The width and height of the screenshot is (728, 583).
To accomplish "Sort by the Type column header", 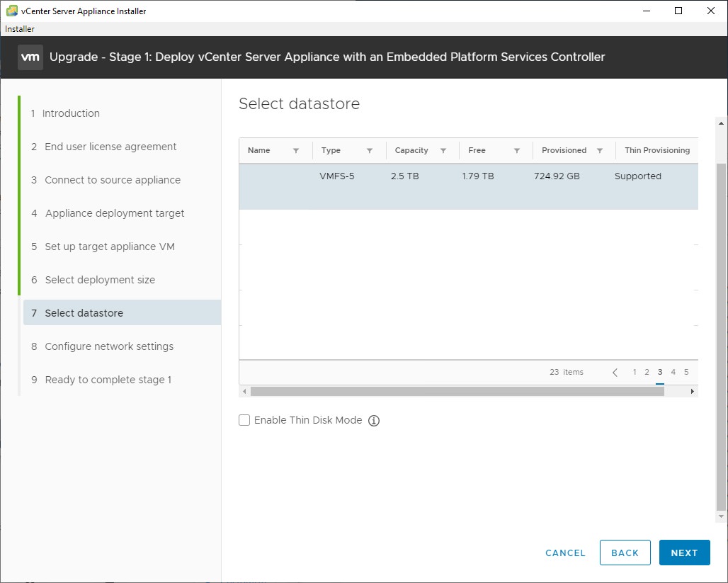I will point(331,150).
